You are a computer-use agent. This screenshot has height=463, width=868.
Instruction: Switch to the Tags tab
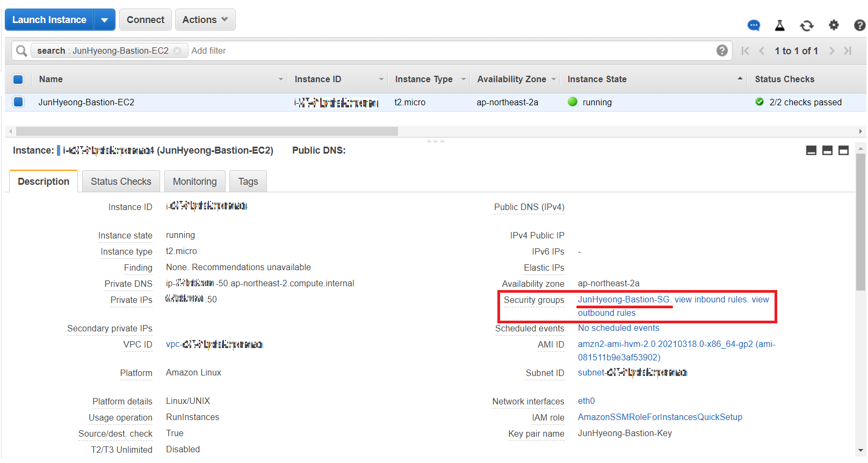[x=248, y=182]
